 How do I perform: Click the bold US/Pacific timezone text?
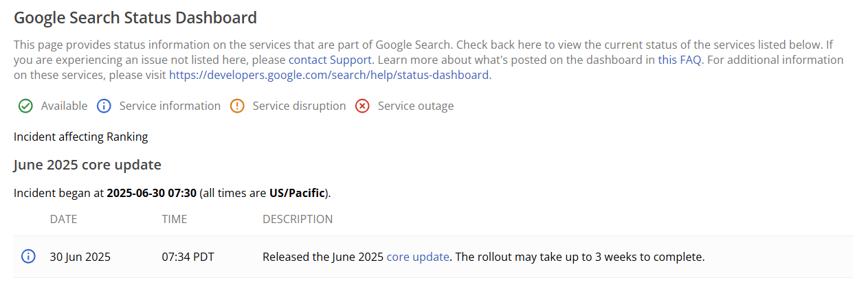click(x=297, y=193)
